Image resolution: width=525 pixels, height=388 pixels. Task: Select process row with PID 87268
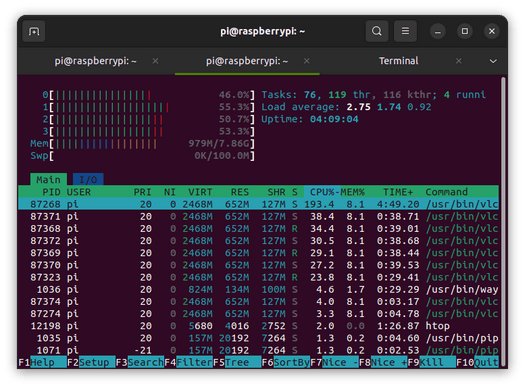[x=258, y=204]
